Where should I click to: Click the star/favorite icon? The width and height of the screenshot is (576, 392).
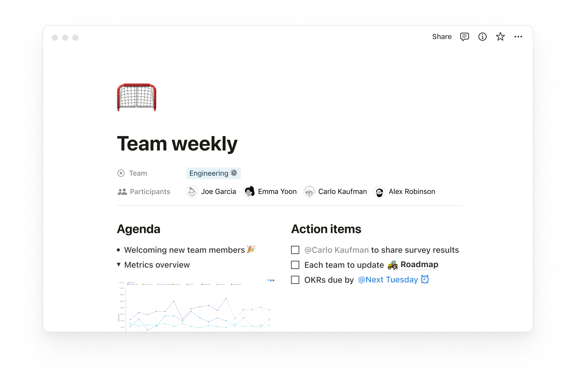(x=500, y=37)
